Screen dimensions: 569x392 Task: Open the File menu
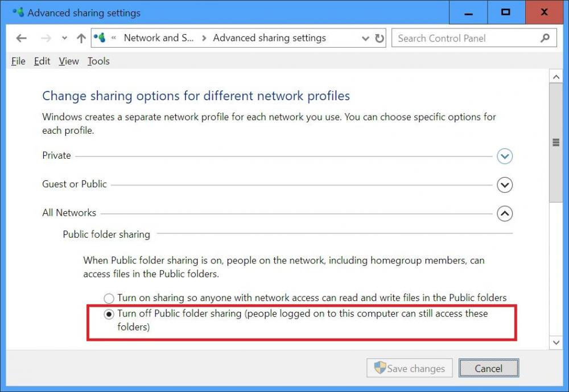19,61
